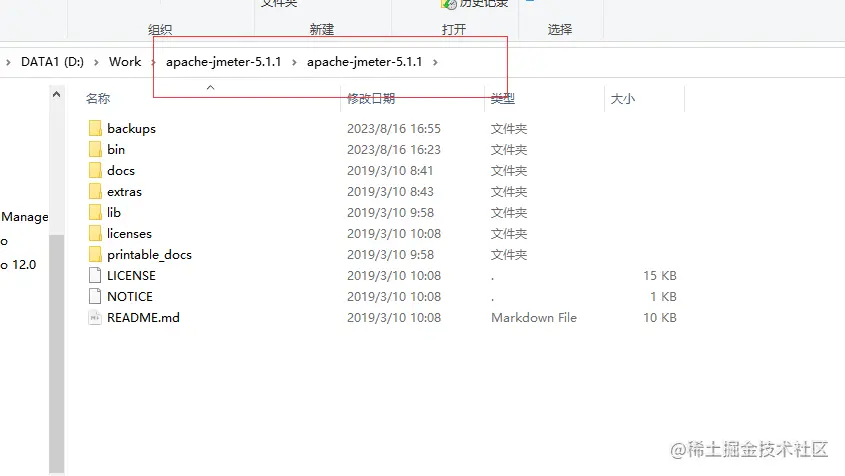Click the 文件夹 type cell for lib
845x476 pixels.
[509, 212]
